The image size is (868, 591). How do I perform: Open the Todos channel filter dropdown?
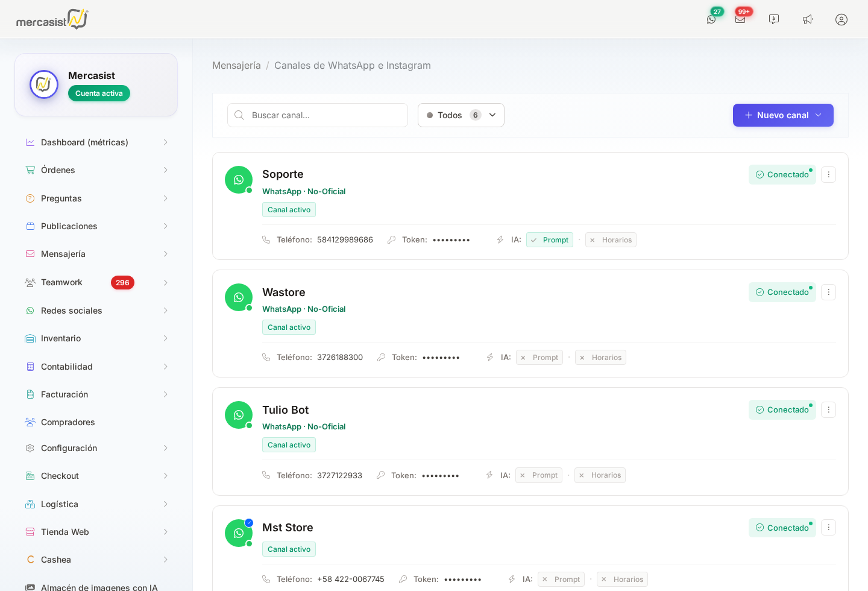[461, 115]
